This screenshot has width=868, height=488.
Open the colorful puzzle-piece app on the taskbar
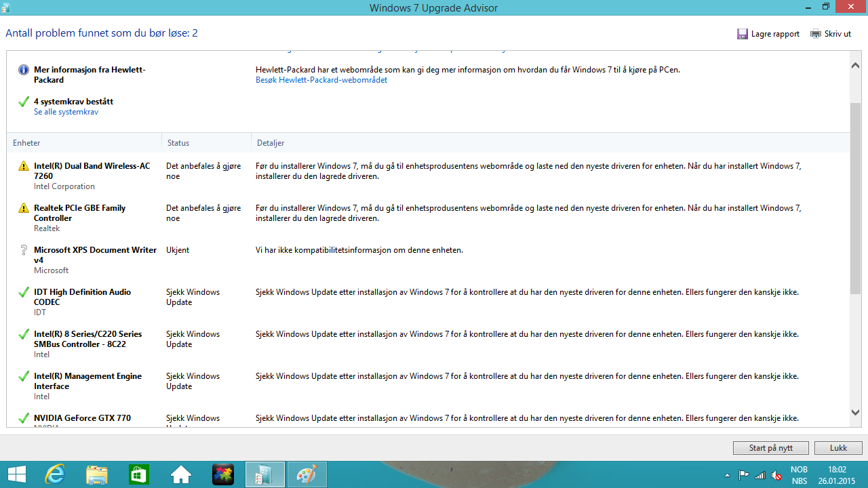coord(223,474)
